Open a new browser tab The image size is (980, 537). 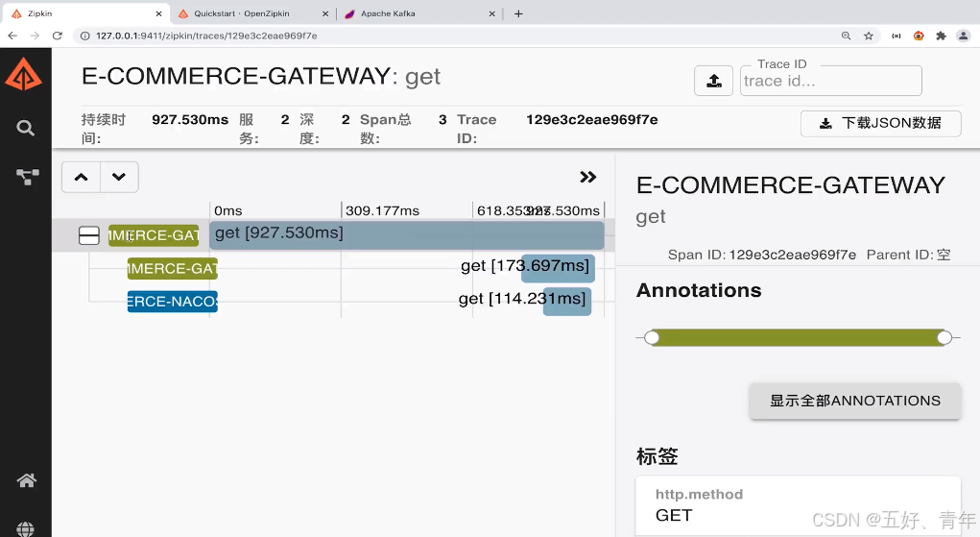point(518,13)
